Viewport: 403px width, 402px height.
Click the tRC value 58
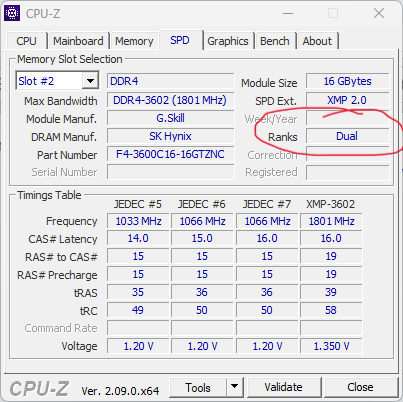pyautogui.click(x=331, y=310)
